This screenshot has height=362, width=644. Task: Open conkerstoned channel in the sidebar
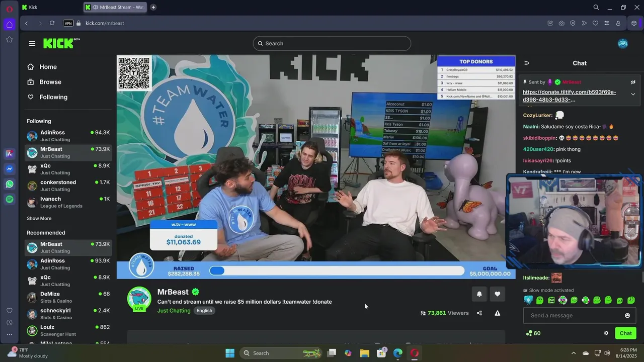[x=68, y=186]
